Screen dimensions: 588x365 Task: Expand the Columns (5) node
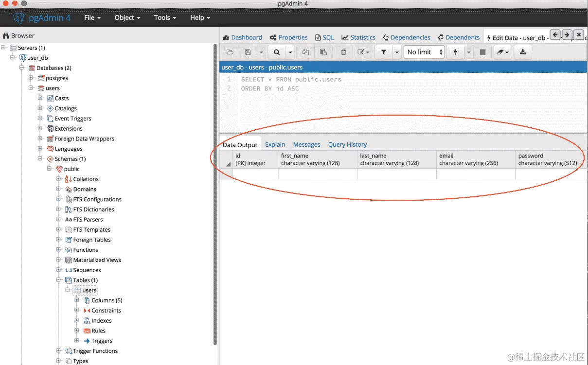point(77,300)
